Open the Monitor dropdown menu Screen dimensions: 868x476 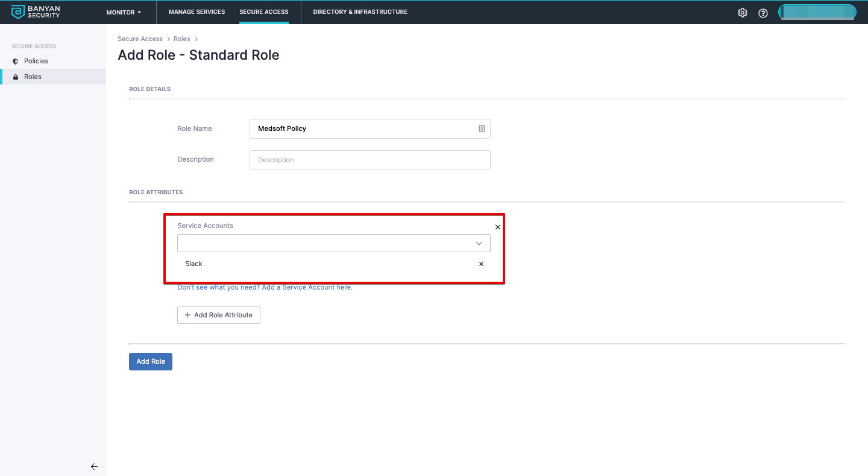(124, 12)
